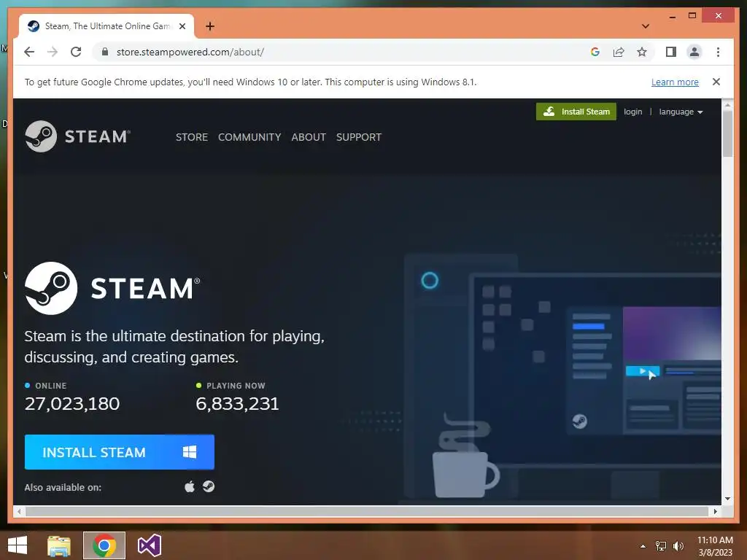Open the Learn more link about updates

coord(675,82)
